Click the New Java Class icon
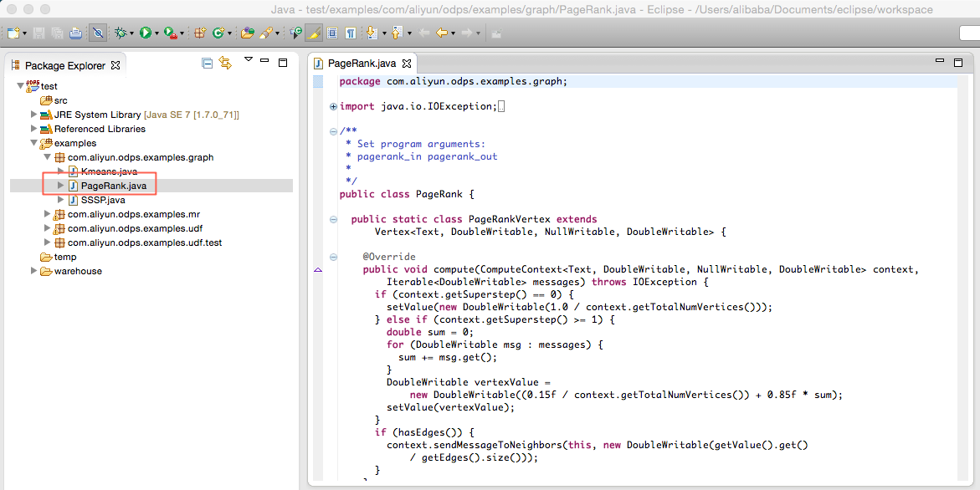The width and height of the screenshot is (980, 490). [x=218, y=33]
